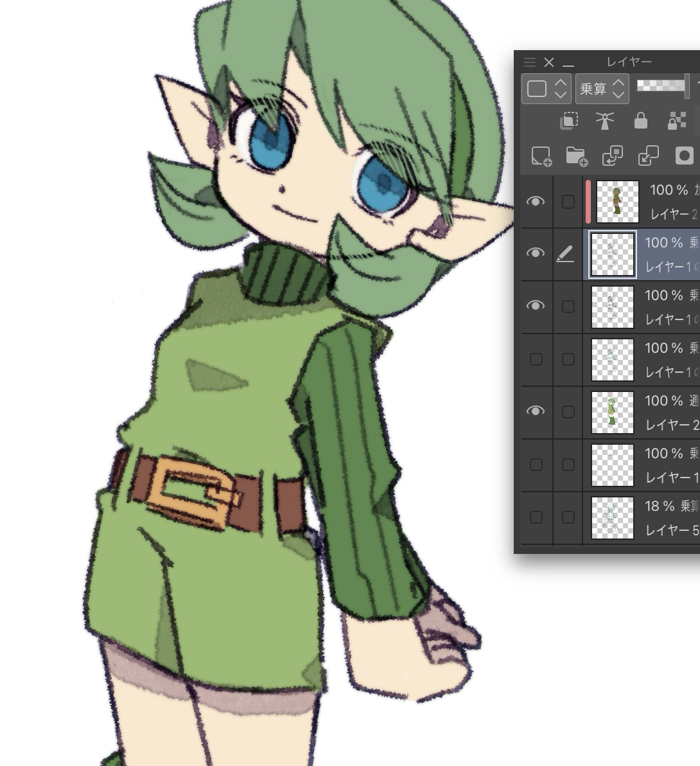Screen dimensions: 700x766
Task: Select the 18% opacity layer thumbnail
Action: [x=612, y=517]
